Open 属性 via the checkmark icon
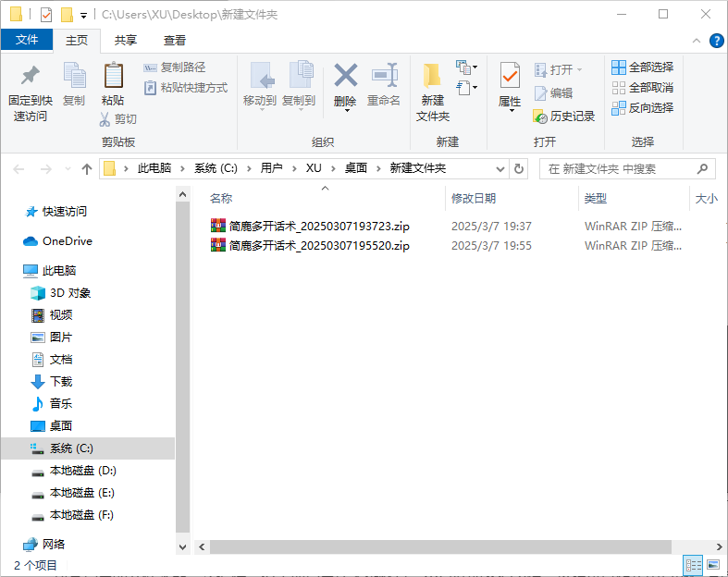The height and width of the screenshot is (577, 728). pos(510,76)
